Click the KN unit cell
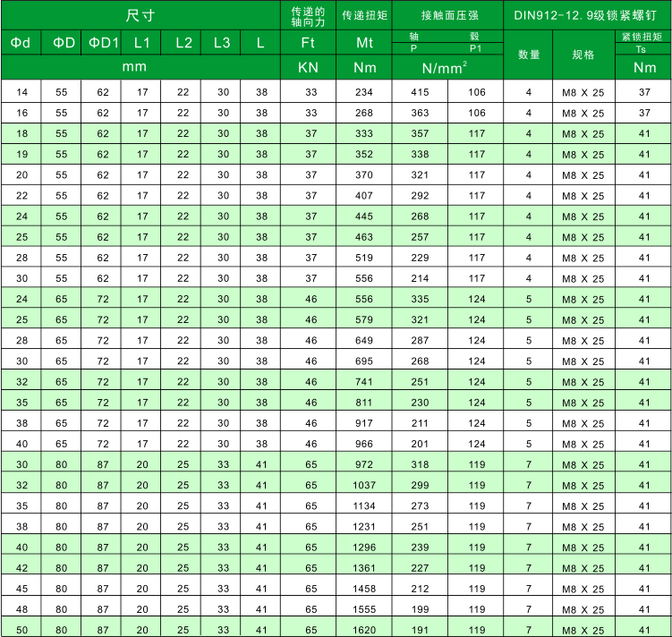 (308, 67)
